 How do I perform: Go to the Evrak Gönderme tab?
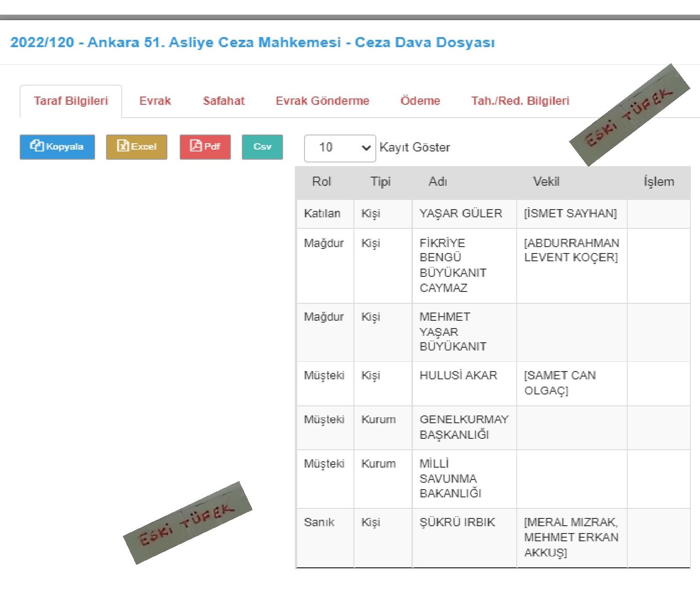(x=322, y=101)
